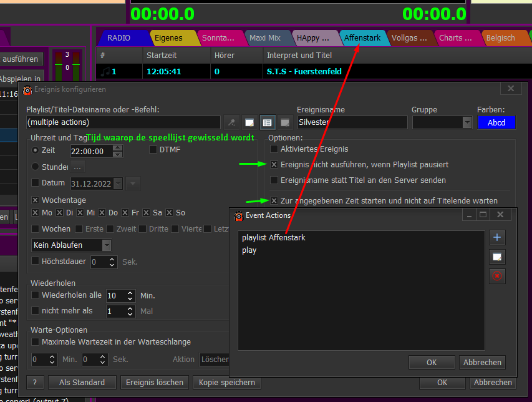
Task: Uncheck the Mo weekday checkbox
Action: [x=35, y=212]
